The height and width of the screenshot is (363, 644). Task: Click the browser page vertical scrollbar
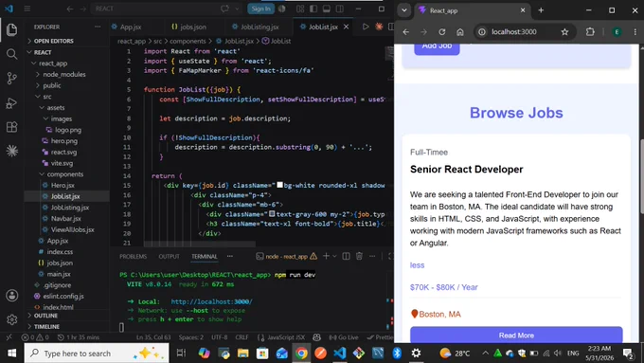(641, 177)
